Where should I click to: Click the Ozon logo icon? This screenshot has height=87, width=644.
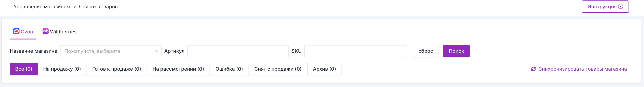(16, 31)
